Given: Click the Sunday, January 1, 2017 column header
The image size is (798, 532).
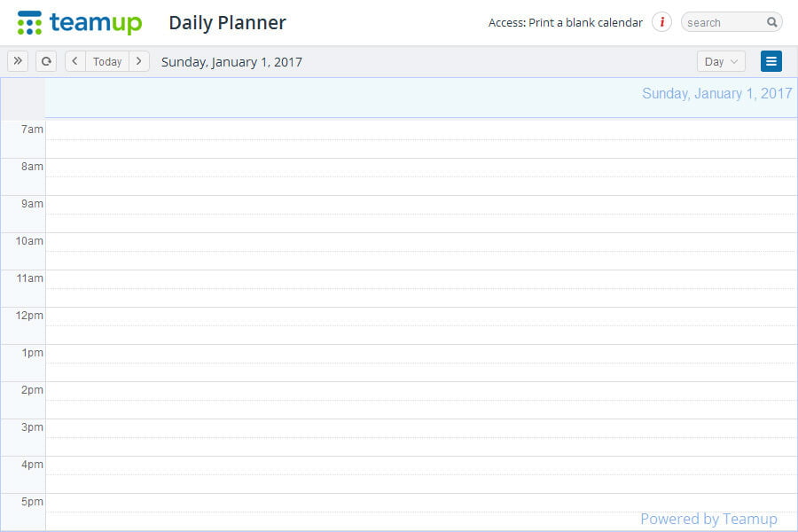Looking at the screenshot, I should (x=716, y=93).
